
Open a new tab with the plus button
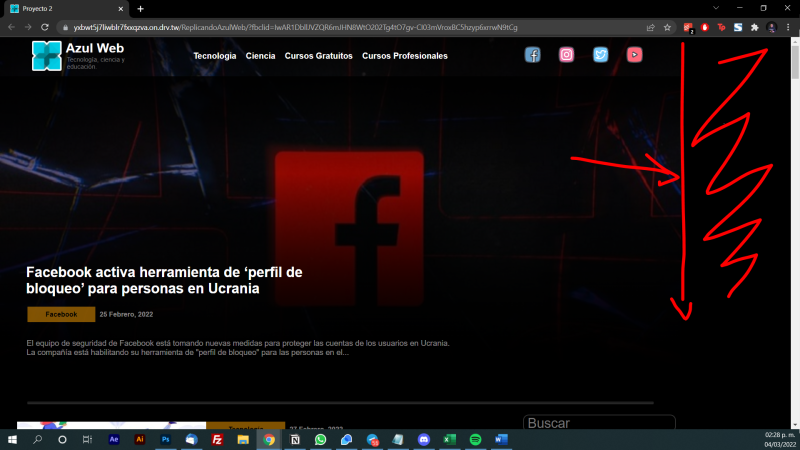point(141,8)
